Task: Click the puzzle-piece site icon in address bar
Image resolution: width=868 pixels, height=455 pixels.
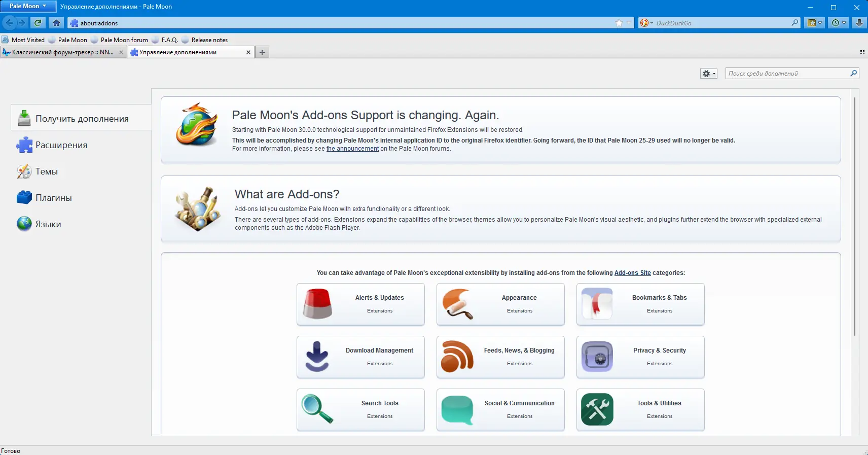Action: click(75, 23)
